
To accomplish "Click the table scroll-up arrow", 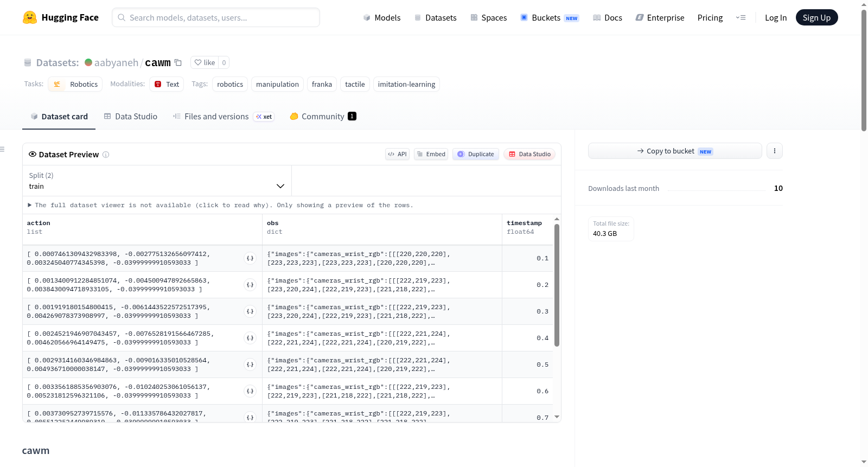I will (557, 219).
